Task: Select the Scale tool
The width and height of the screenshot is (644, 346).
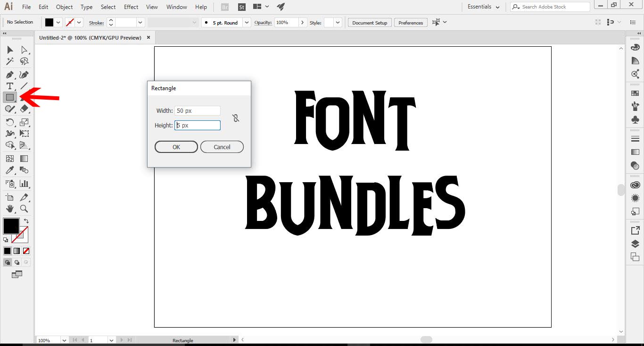Action: tap(24, 122)
